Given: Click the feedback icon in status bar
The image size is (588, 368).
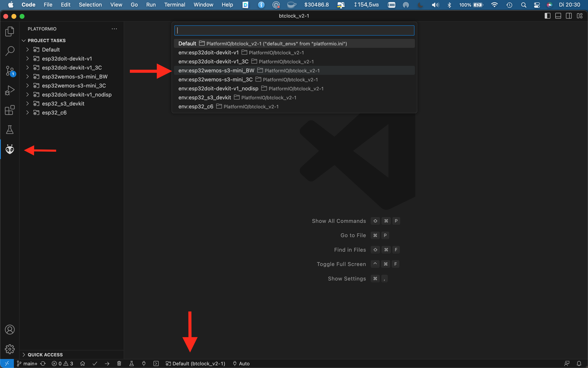Looking at the screenshot, I should (567, 363).
